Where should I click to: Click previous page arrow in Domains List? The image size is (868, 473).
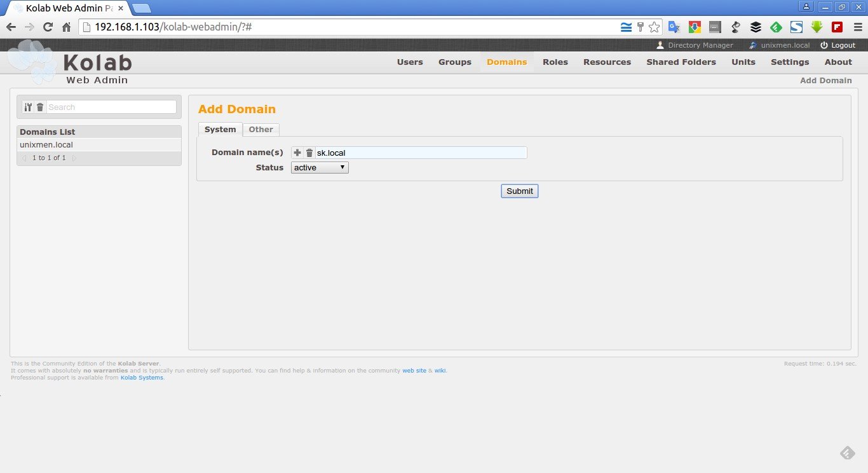24,158
